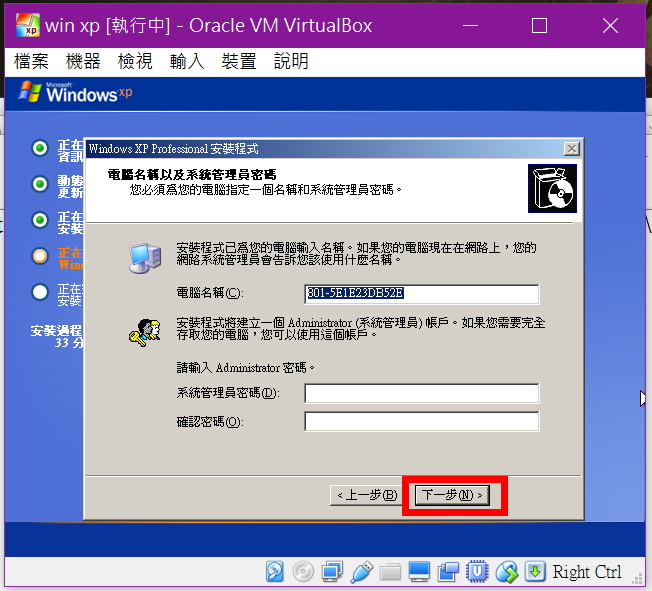Open the 說明 menu
Viewport: 652px width, 591px height.
291,62
